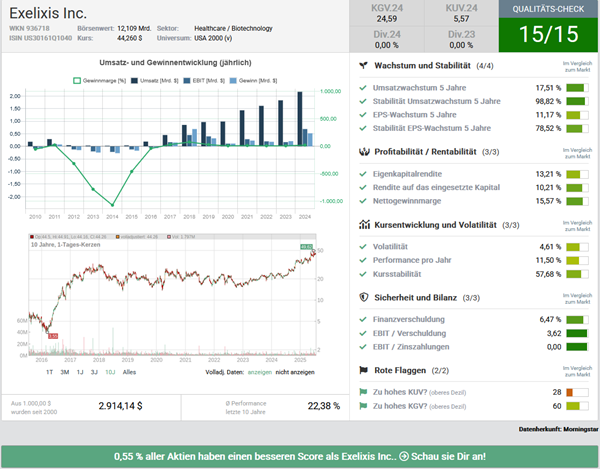This screenshot has width=600, height=469.
Task: Toggle Gewinnmarge [%] series in chart legend
Action: pos(99,81)
